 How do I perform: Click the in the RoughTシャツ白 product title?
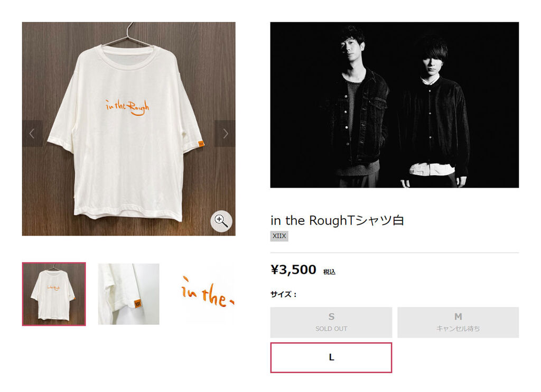pyautogui.click(x=337, y=220)
